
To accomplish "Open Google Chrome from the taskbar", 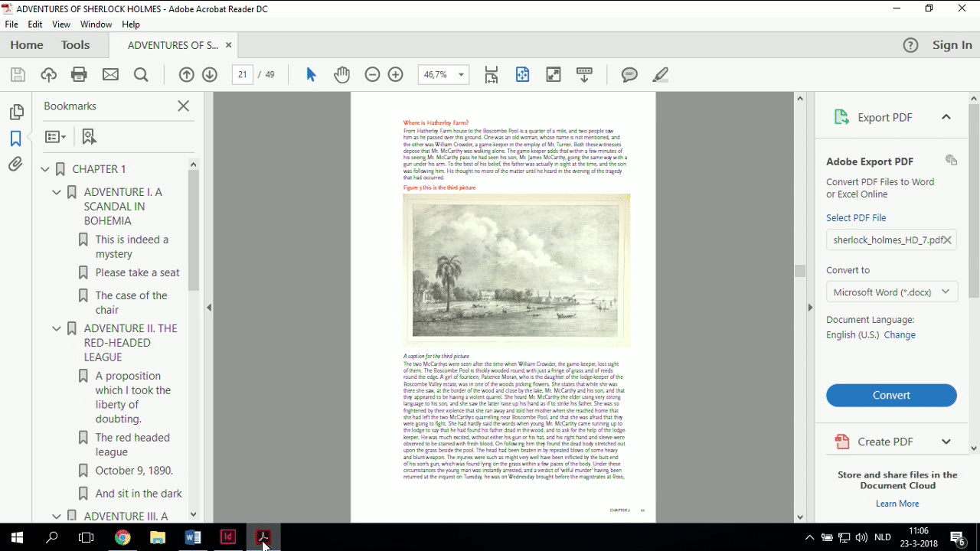I will [x=122, y=537].
